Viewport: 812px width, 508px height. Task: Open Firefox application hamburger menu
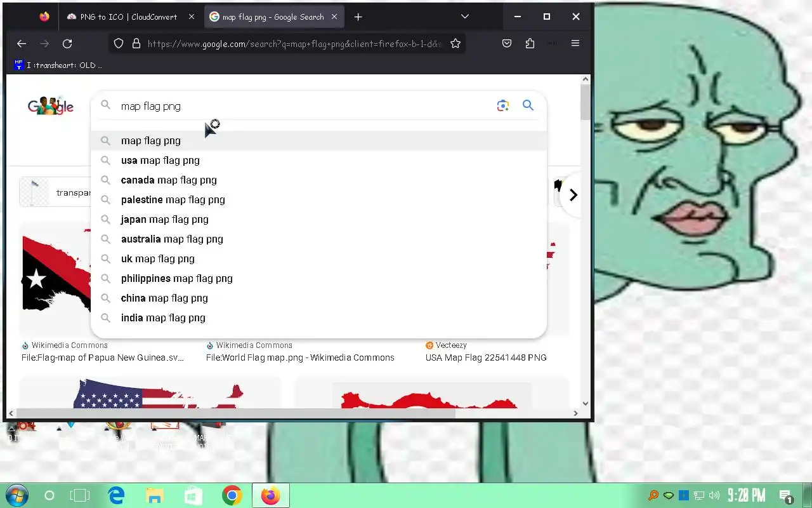575,44
